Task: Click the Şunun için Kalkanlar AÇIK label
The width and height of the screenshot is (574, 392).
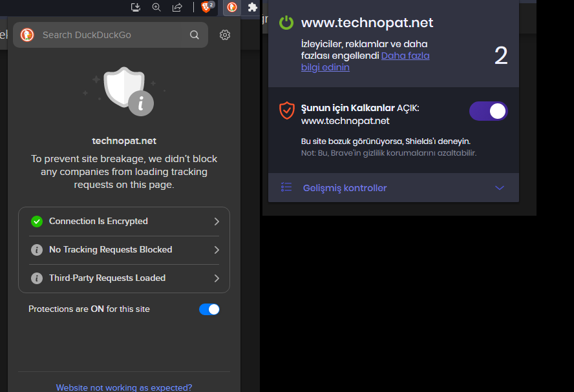Action: [360, 108]
